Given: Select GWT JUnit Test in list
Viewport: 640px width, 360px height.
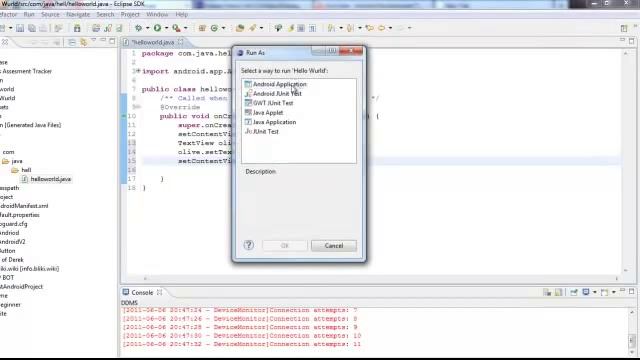Looking at the screenshot, I should [273, 103].
